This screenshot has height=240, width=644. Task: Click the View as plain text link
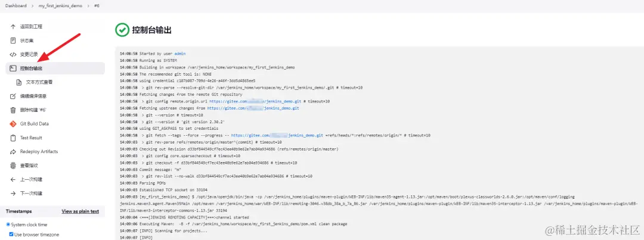pyautogui.click(x=80, y=211)
